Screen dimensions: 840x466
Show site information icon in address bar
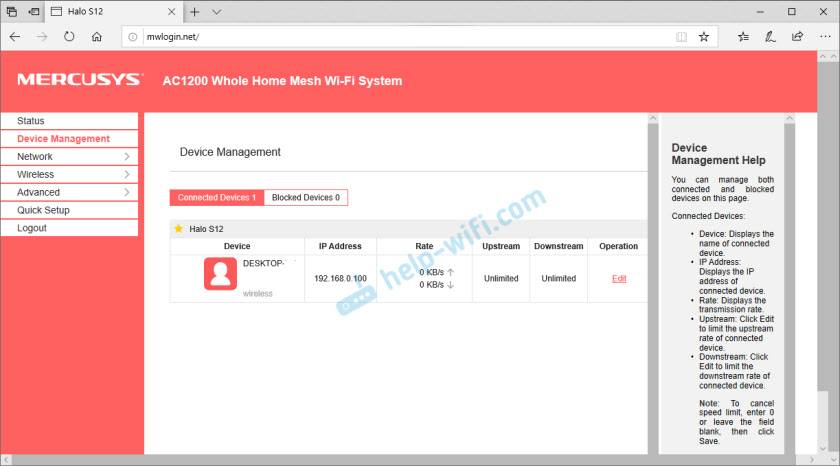pyautogui.click(x=132, y=37)
